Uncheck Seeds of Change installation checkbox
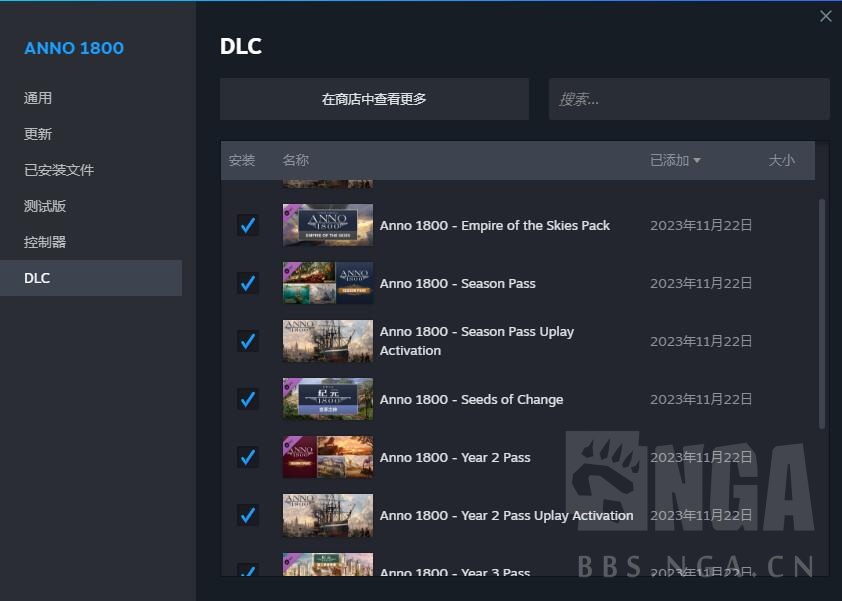 tap(247, 399)
